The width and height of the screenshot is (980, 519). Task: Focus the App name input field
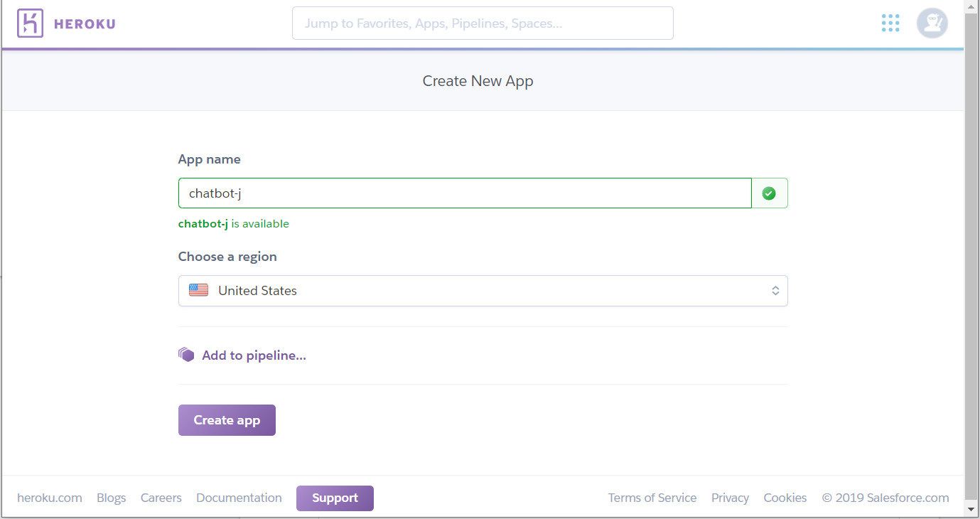point(465,193)
